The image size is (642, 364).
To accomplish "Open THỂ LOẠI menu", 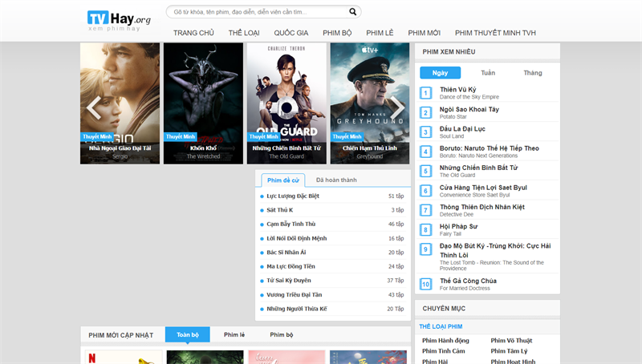I will 244,33.
